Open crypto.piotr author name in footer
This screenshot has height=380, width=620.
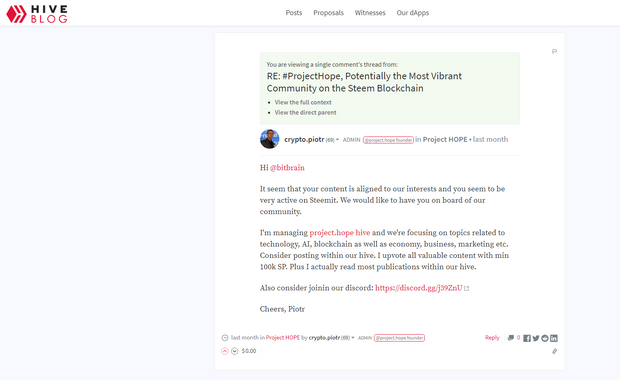click(x=324, y=338)
